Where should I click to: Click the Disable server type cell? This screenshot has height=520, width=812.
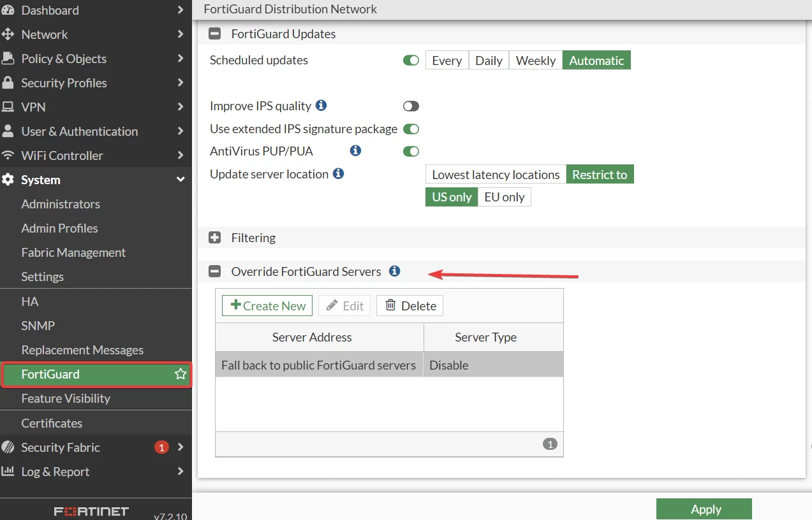[x=493, y=365]
